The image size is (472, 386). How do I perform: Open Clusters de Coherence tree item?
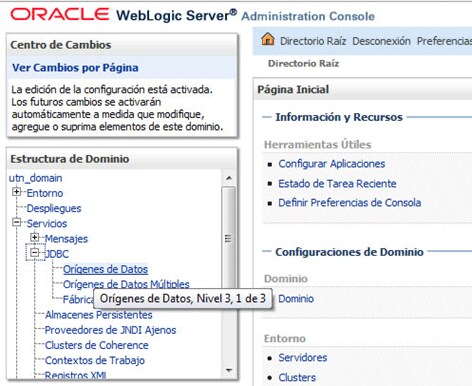[97, 345]
